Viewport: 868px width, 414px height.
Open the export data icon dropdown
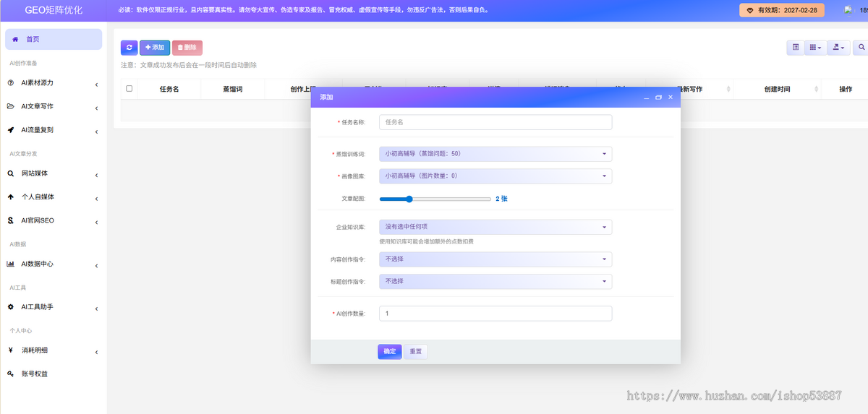(838, 48)
